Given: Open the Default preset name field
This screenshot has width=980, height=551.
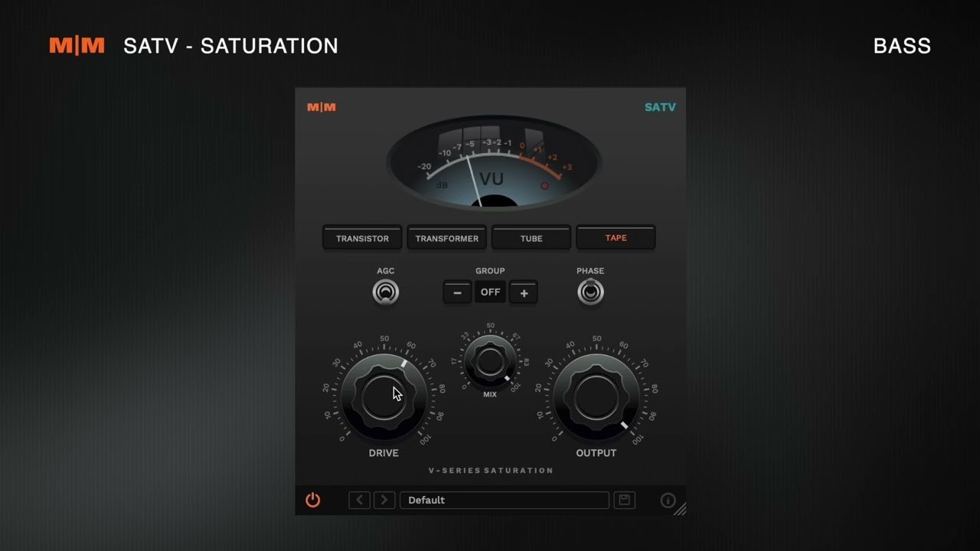Looking at the screenshot, I should [x=505, y=500].
